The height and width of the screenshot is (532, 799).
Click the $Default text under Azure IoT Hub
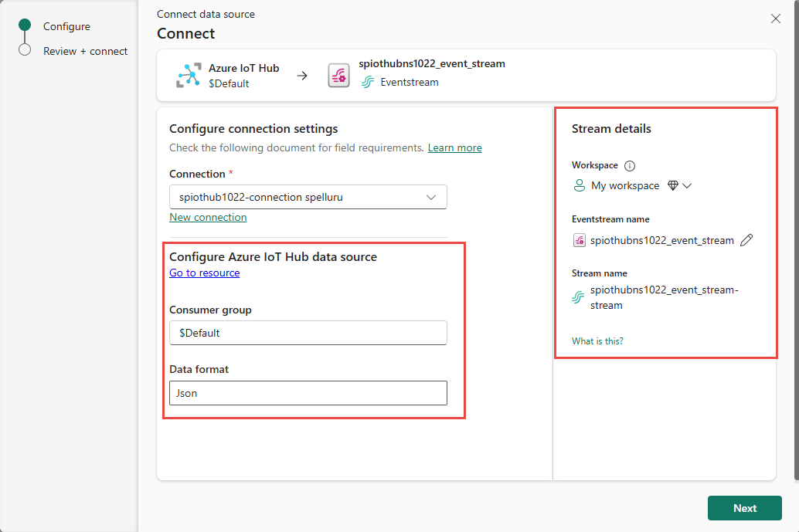pos(229,83)
